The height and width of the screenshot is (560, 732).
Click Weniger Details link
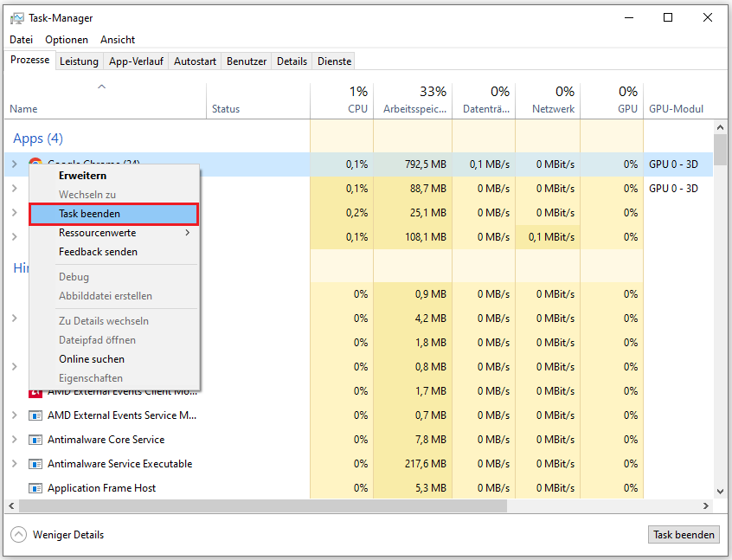(68, 535)
